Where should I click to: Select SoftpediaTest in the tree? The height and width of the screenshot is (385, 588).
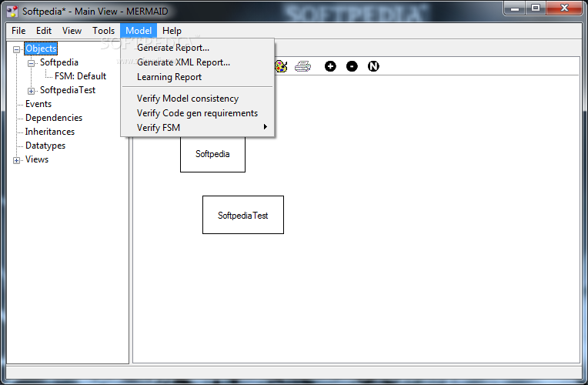pyautogui.click(x=68, y=90)
